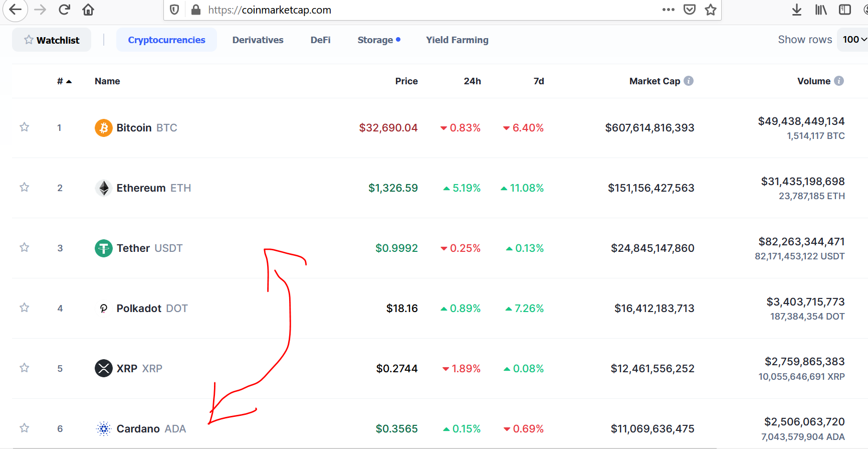Sort the table by Name header

pos(107,81)
